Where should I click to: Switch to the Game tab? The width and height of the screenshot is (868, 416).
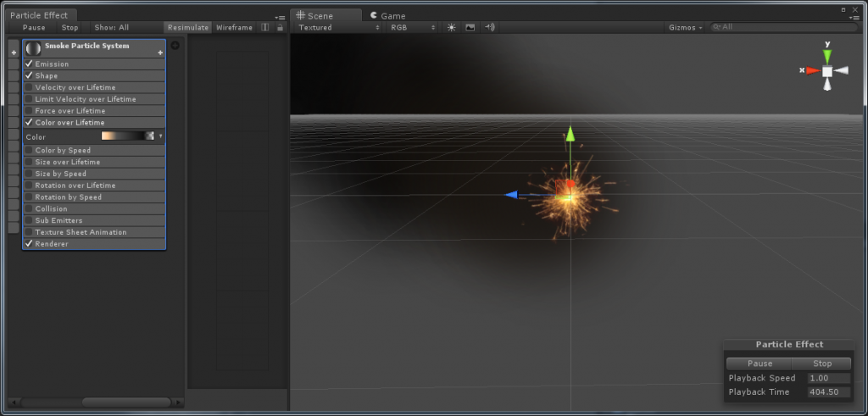tap(387, 15)
